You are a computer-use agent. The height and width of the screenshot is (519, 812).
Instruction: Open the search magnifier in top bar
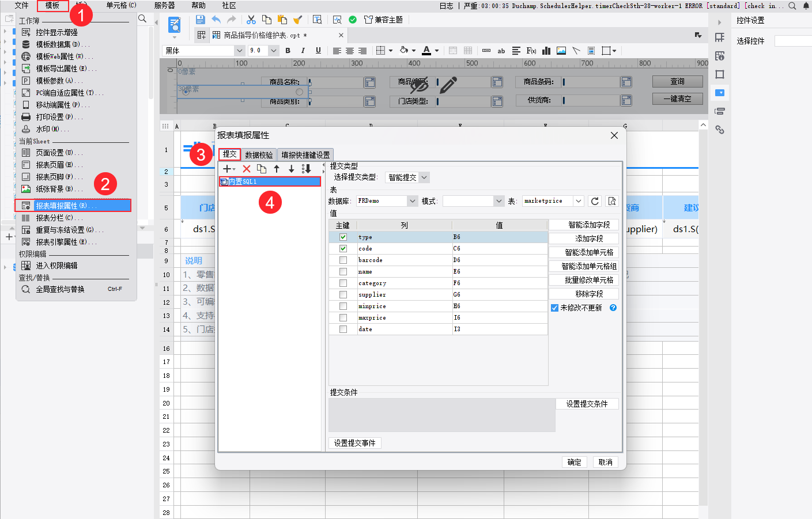click(792, 6)
